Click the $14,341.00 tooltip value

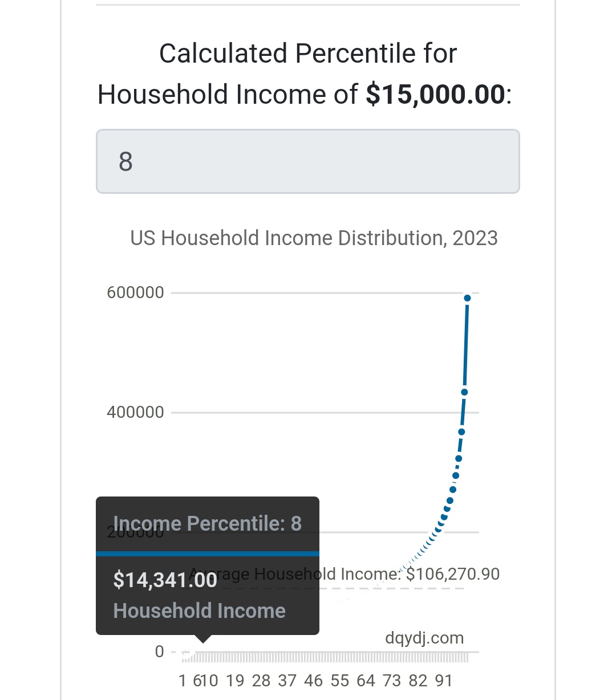(x=165, y=580)
